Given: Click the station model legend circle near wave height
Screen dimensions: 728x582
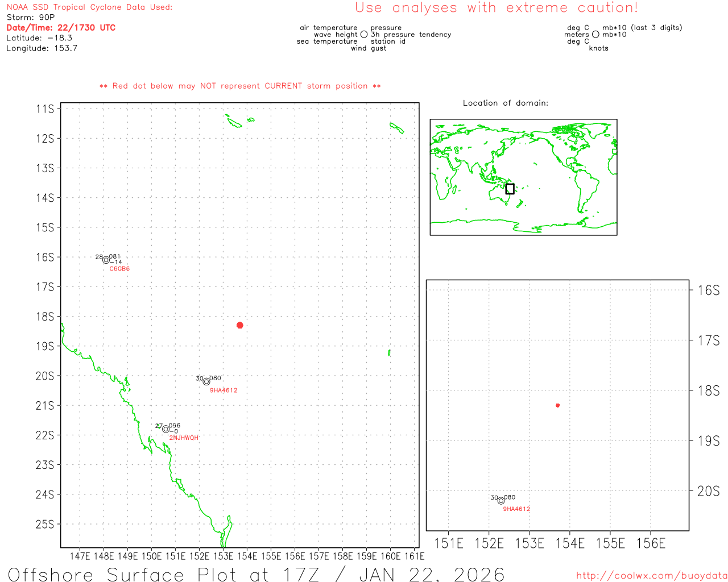Looking at the screenshot, I should coord(364,35).
